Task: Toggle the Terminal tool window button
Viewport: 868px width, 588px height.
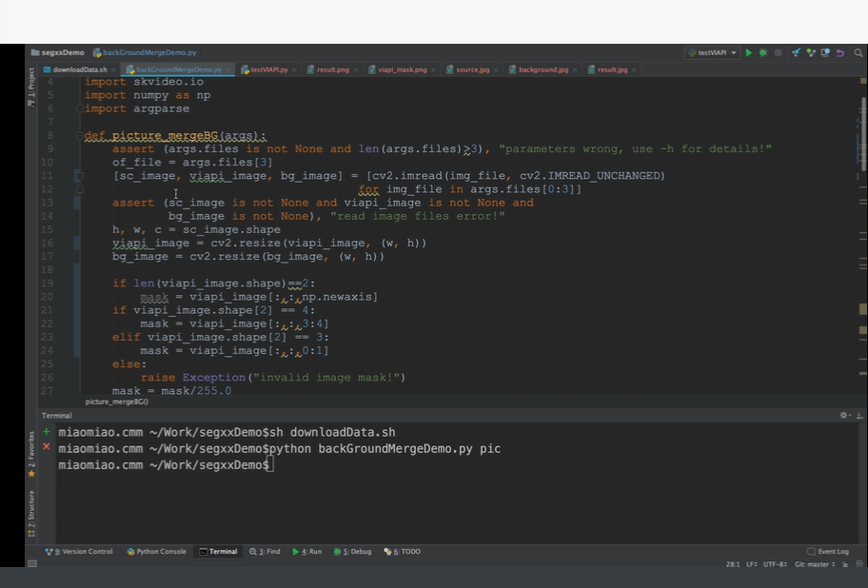Action: pos(218,552)
